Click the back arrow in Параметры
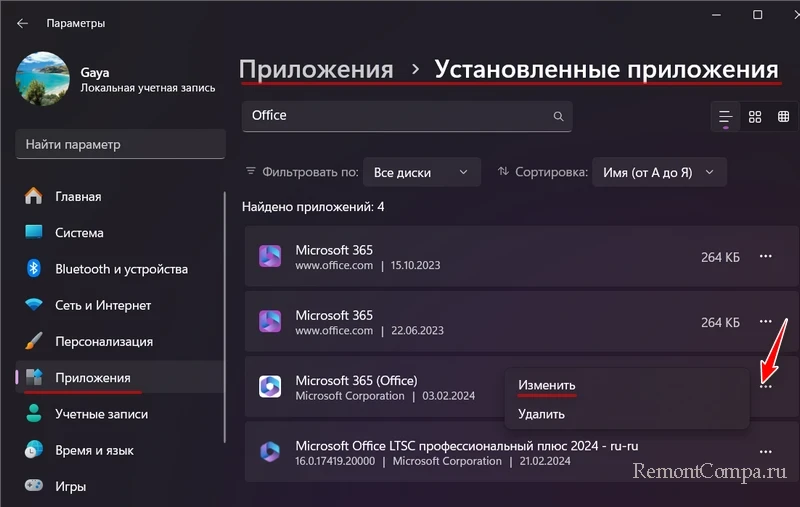The image size is (800, 507). 22,23
